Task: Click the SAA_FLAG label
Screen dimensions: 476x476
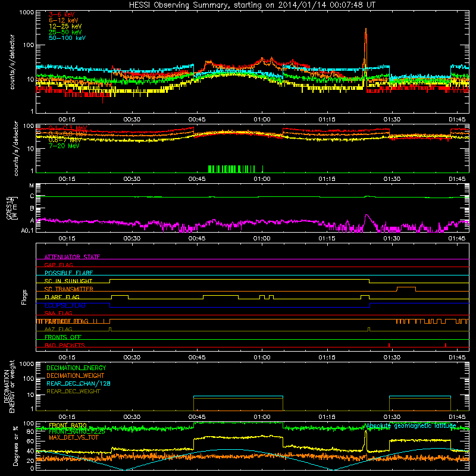Action: pyautogui.click(x=58, y=313)
